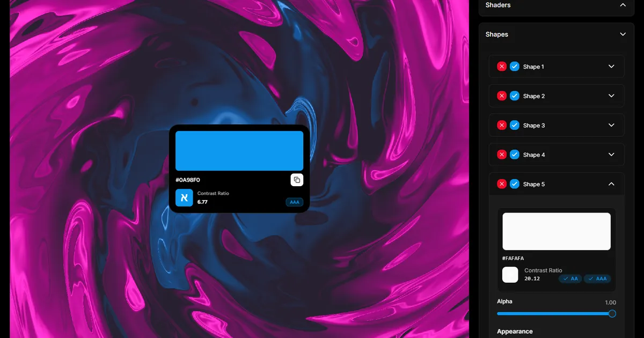Image resolution: width=644 pixels, height=338 pixels.
Task: Click the AA badge for #FAFAFA
Action: click(x=570, y=279)
